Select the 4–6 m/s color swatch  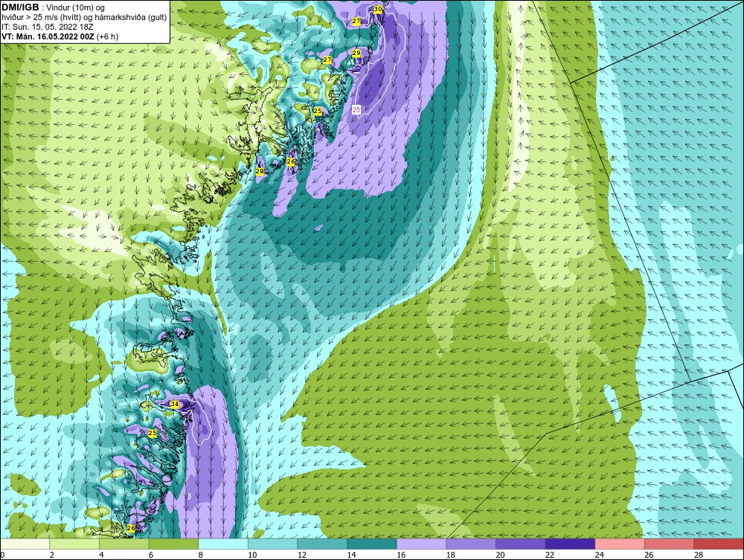(x=124, y=544)
